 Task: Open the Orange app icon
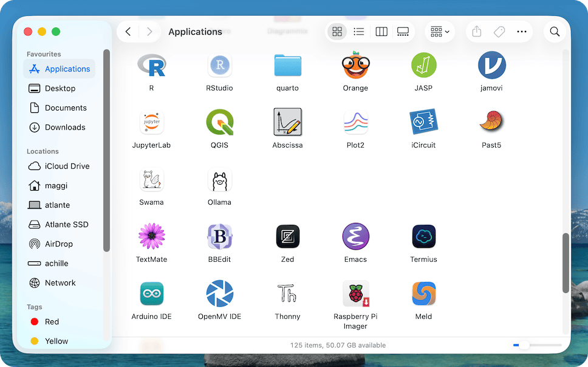pos(355,66)
